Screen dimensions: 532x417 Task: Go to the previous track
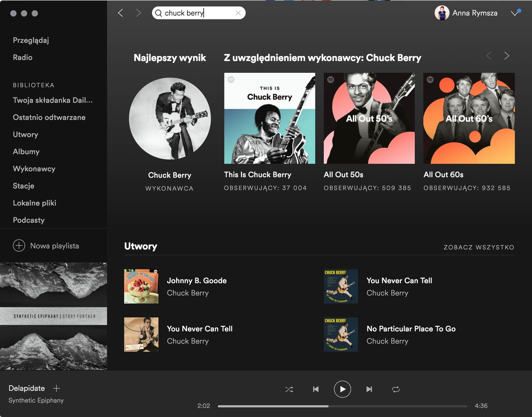pos(316,390)
